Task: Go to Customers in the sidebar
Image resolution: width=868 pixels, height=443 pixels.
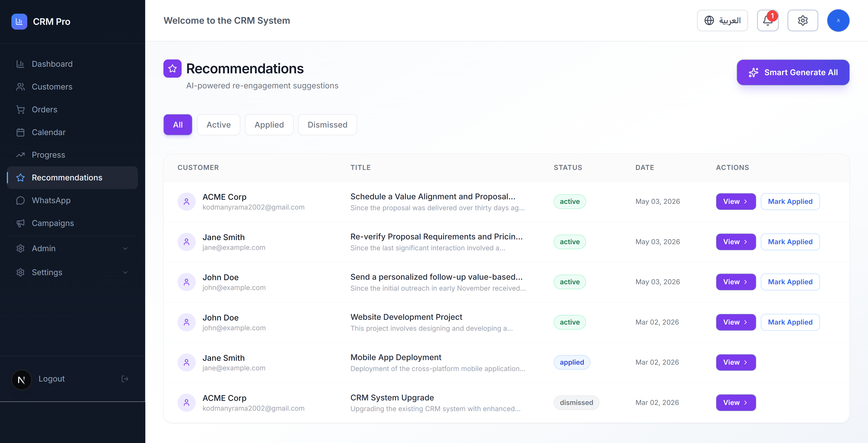Action: pos(72,87)
